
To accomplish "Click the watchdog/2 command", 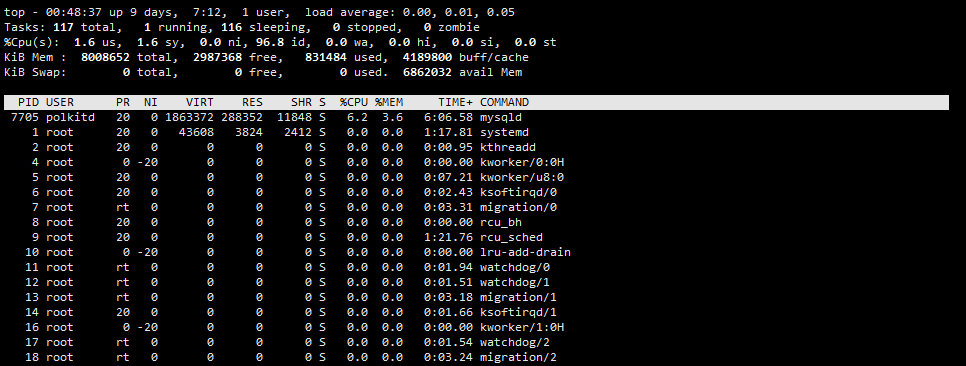I will (514, 342).
